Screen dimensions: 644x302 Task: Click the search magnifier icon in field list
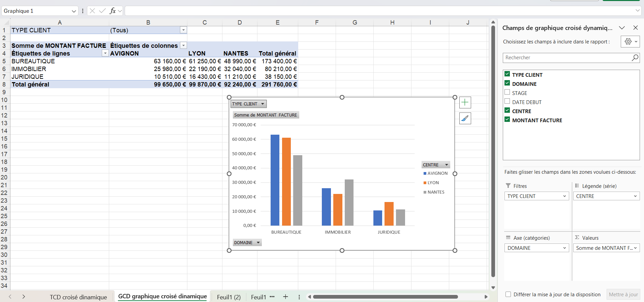tap(635, 58)
